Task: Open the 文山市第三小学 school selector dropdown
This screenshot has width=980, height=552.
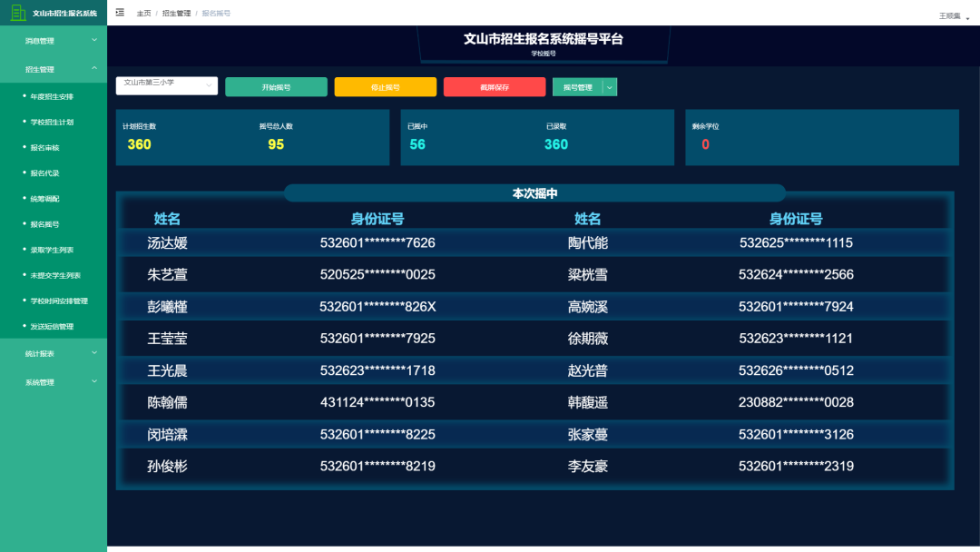Action: pyautogui.click(x=166, y=84)
